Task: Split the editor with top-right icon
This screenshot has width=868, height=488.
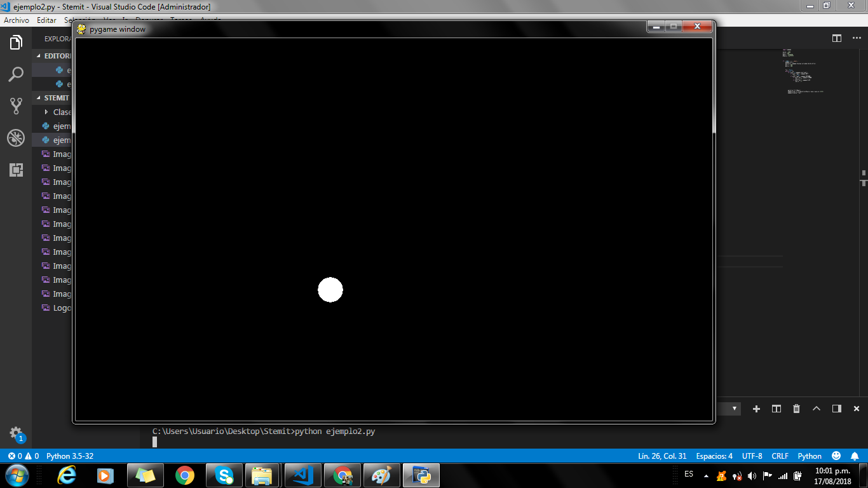Action: click(x=837, y=38)
